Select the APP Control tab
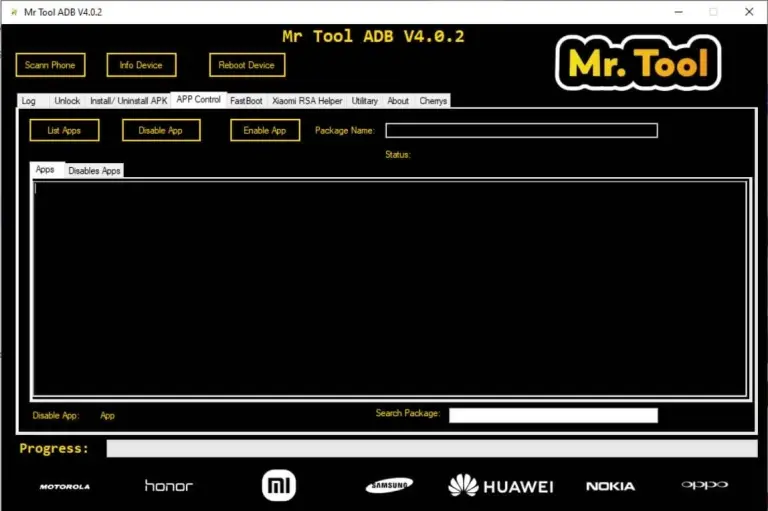Screen dimensions: 768x511 [x=198, y=99]
